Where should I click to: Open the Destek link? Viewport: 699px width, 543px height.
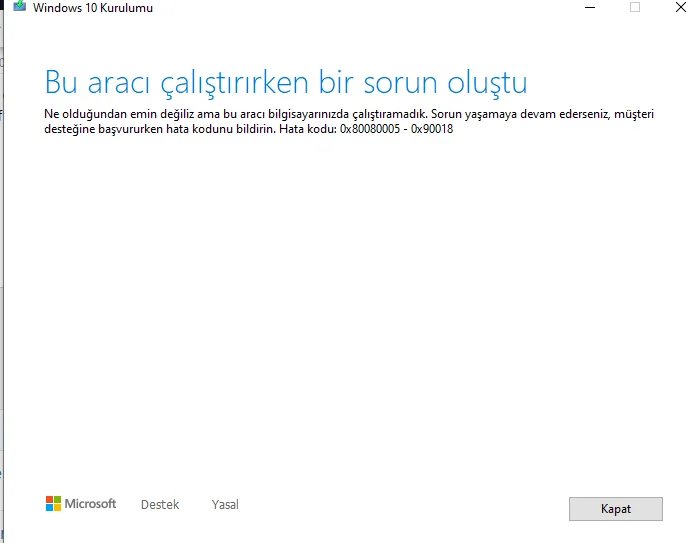tap(160, 505)
